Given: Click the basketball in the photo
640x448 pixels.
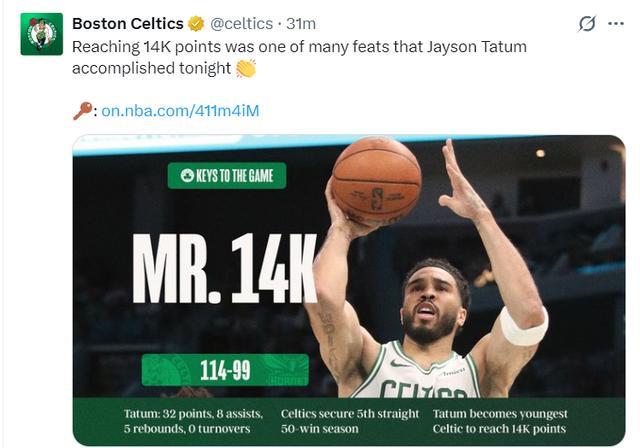Looking at the screenshot, I should coord(376,181).
